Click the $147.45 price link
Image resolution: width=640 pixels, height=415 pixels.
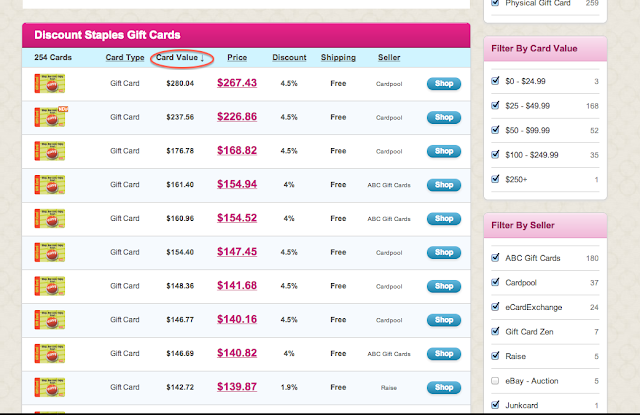(237, 252)
